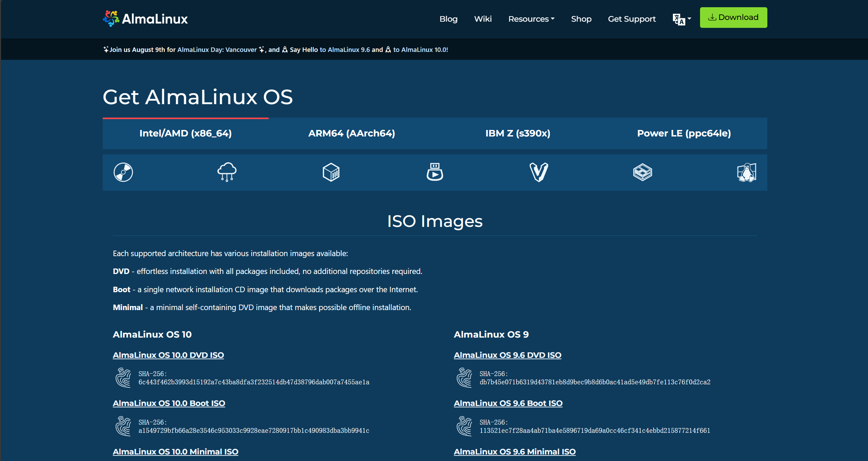
Task: Open Get Support page
Action: click(632, 19)
